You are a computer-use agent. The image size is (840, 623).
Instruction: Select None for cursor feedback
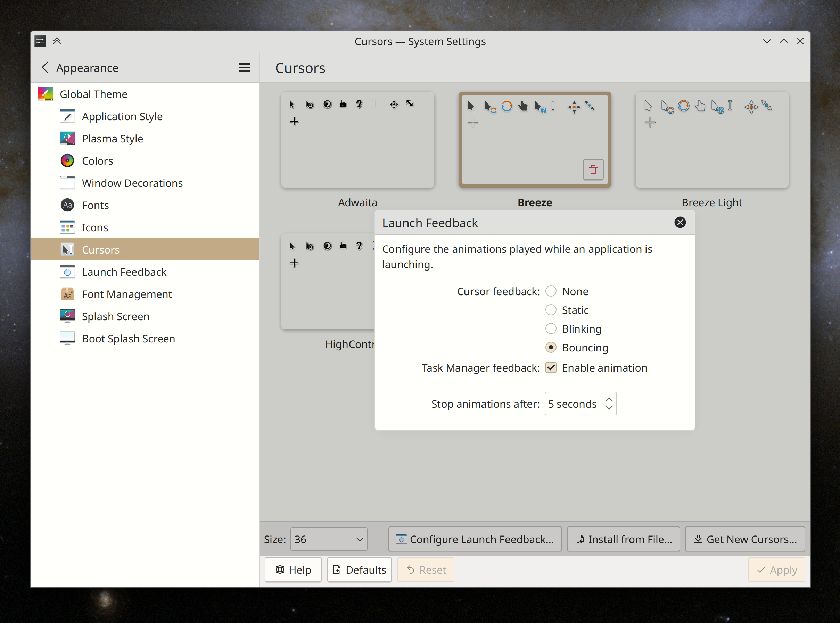(x=551, y=291)
